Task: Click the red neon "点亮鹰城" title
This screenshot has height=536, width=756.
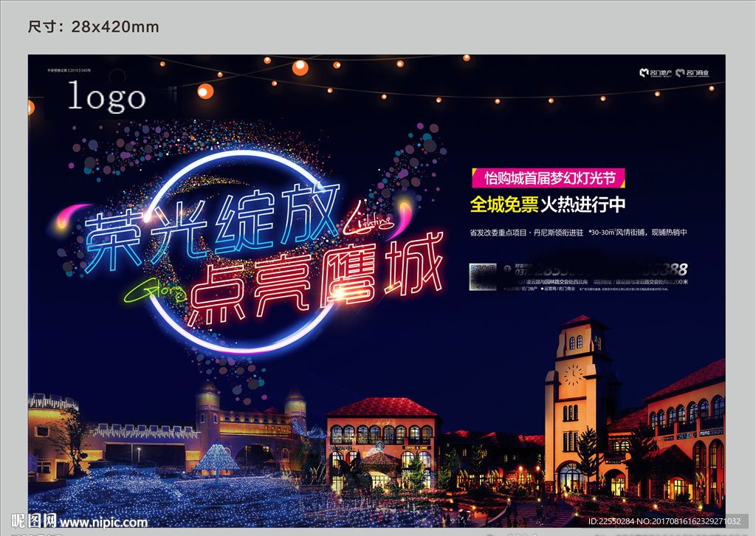Action: tap(316, 281)
